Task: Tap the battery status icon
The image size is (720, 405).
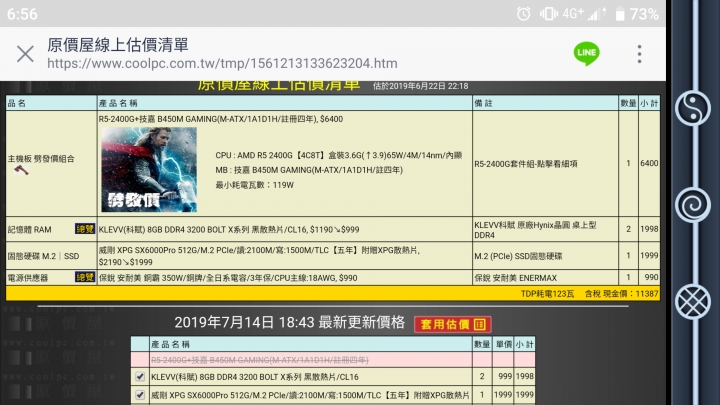Action: click(x=620, y=14)
